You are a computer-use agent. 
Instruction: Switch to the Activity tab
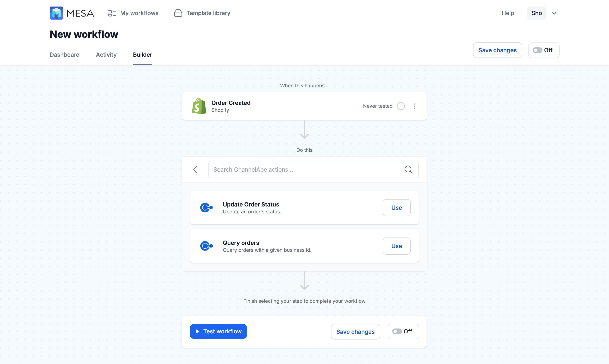click(x=106, y=55)
